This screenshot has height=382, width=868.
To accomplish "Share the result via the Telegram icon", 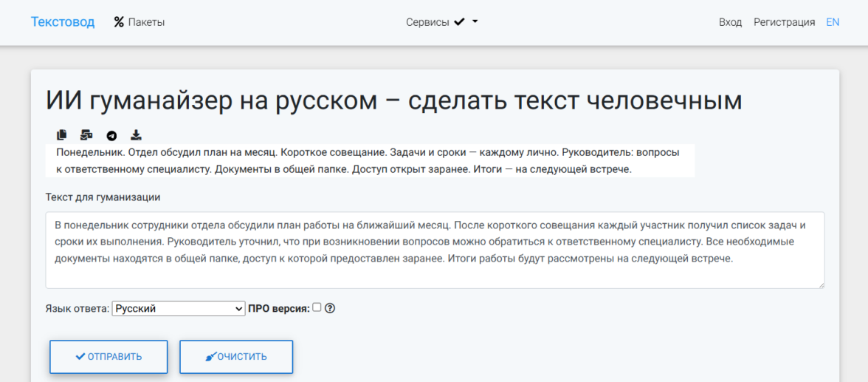I will [x=112, y=135].
